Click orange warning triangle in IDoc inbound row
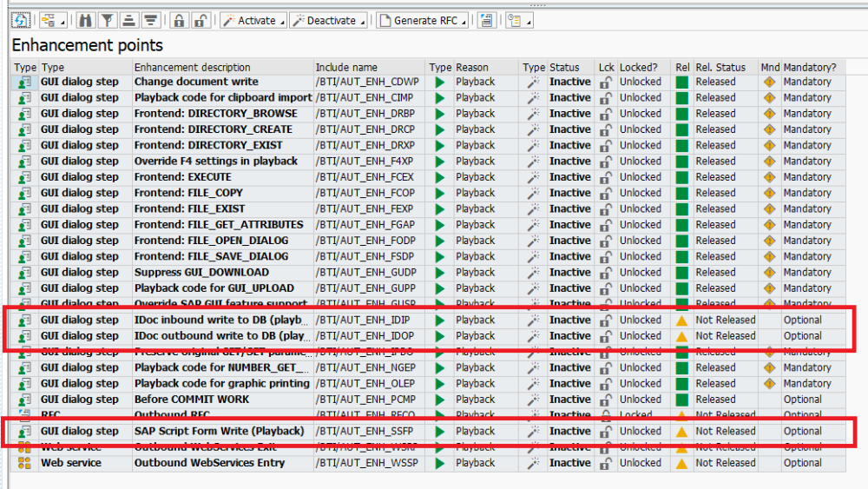This screenshot has width=868, height=489. (682, 320)
